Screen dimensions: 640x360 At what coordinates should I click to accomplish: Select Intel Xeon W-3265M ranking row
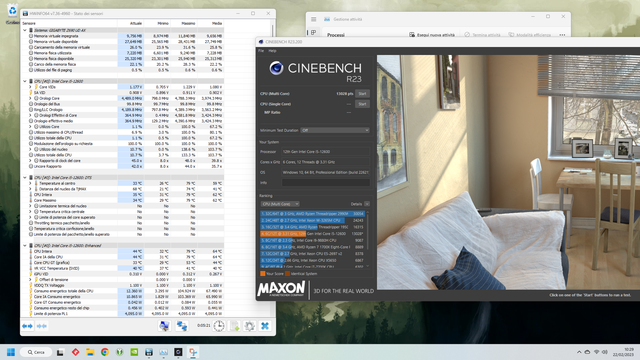[312, 220]
